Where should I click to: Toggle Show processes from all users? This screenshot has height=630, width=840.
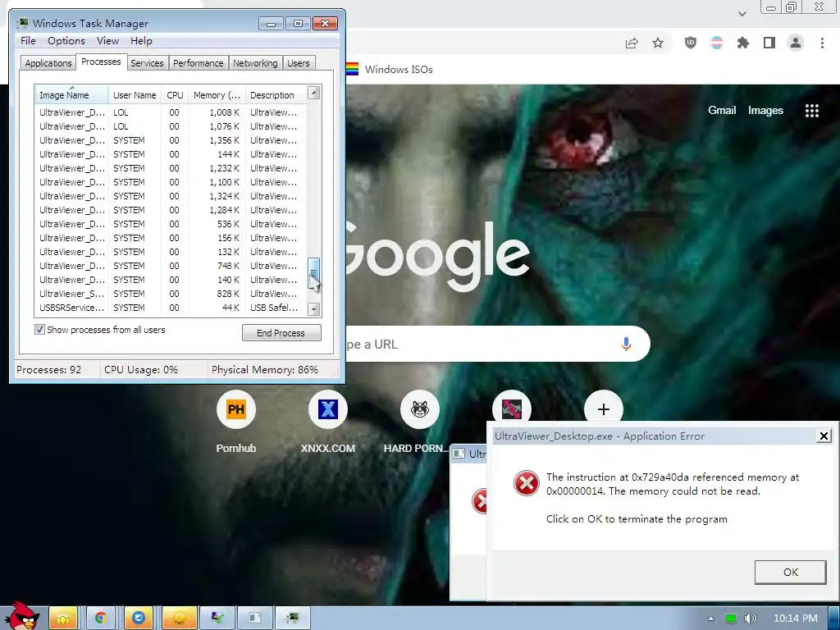click(39, 330)
